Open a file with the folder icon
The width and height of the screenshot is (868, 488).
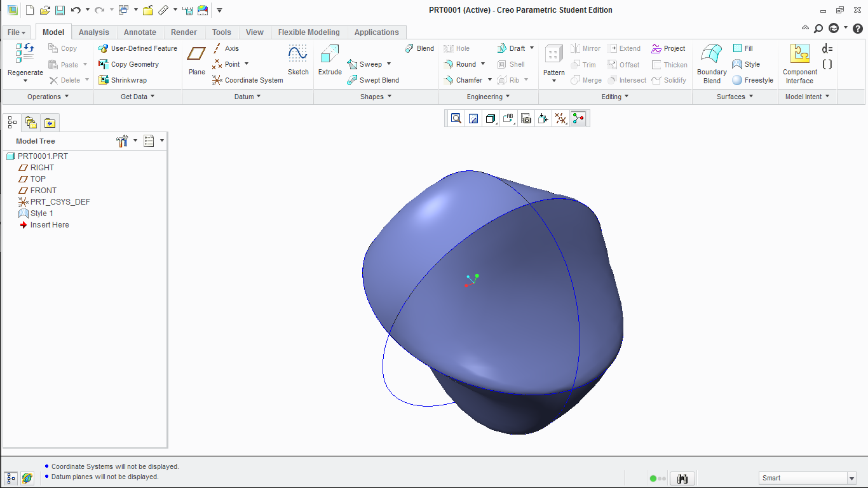pos(44,10)
